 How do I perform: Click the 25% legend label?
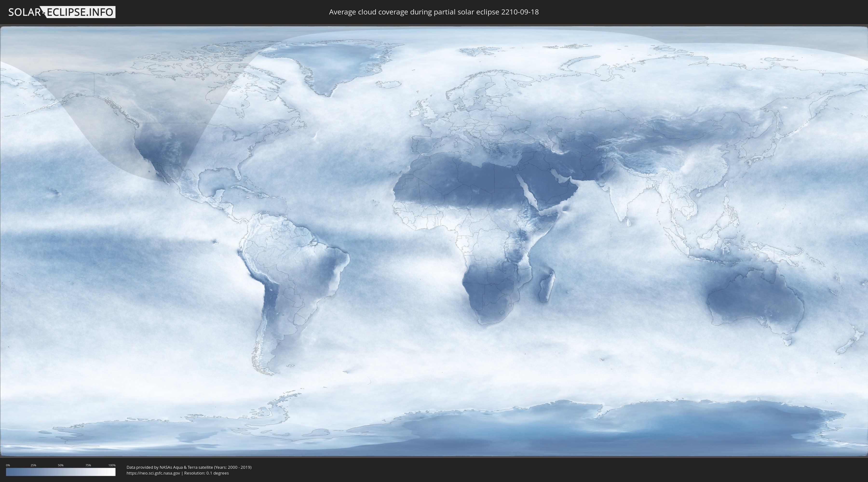[x=33, y=465]
